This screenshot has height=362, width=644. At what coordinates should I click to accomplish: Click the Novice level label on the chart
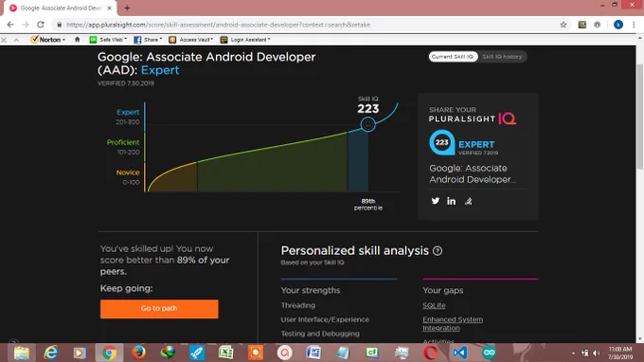pyautogui.click(x=128, y=172)
